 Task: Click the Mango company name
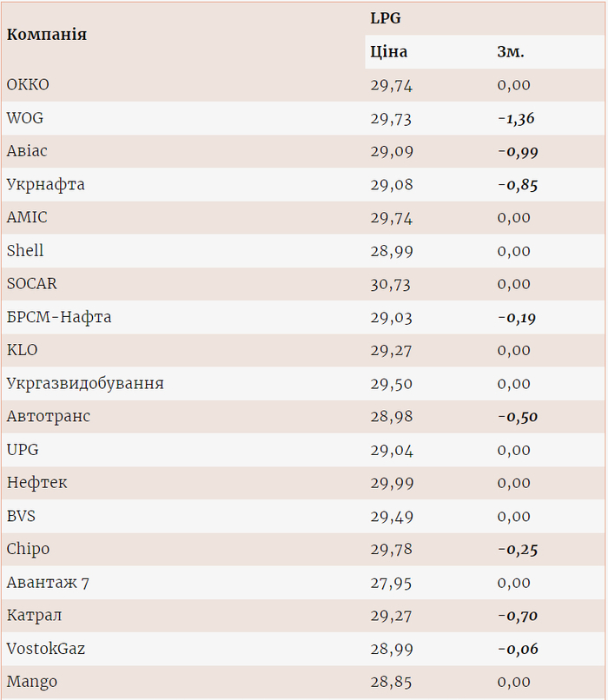click(31, 682)
